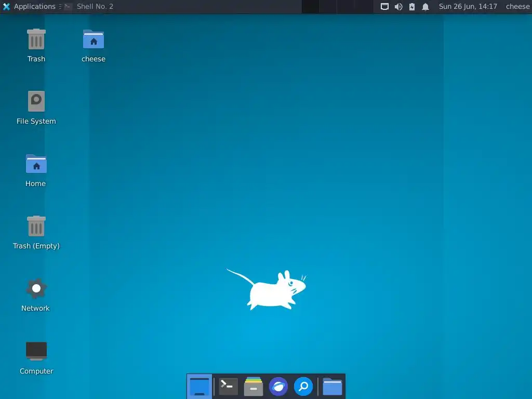Screen dimensions: 532x399
Task: Click the 'File System' label text
Action: pos(36,121)
